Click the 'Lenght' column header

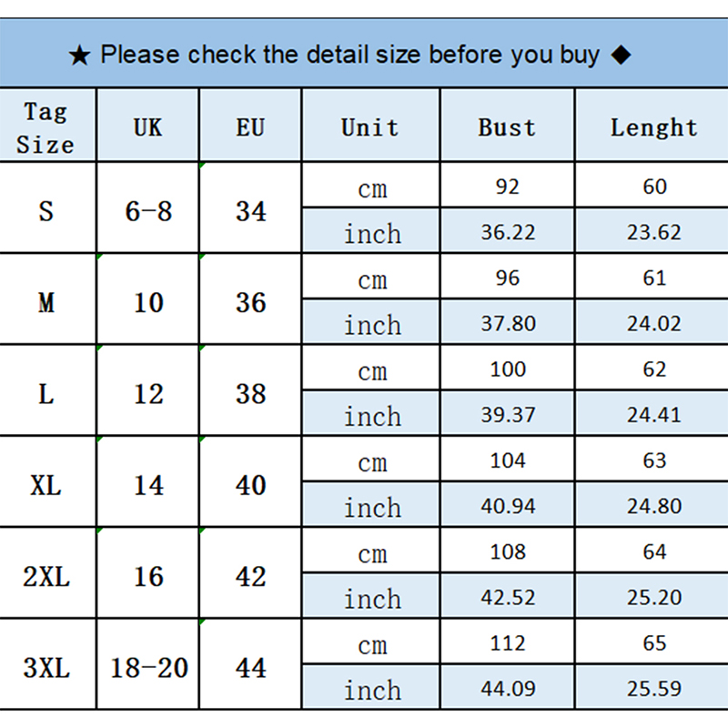pyautogui.click(x=653, y=127)
